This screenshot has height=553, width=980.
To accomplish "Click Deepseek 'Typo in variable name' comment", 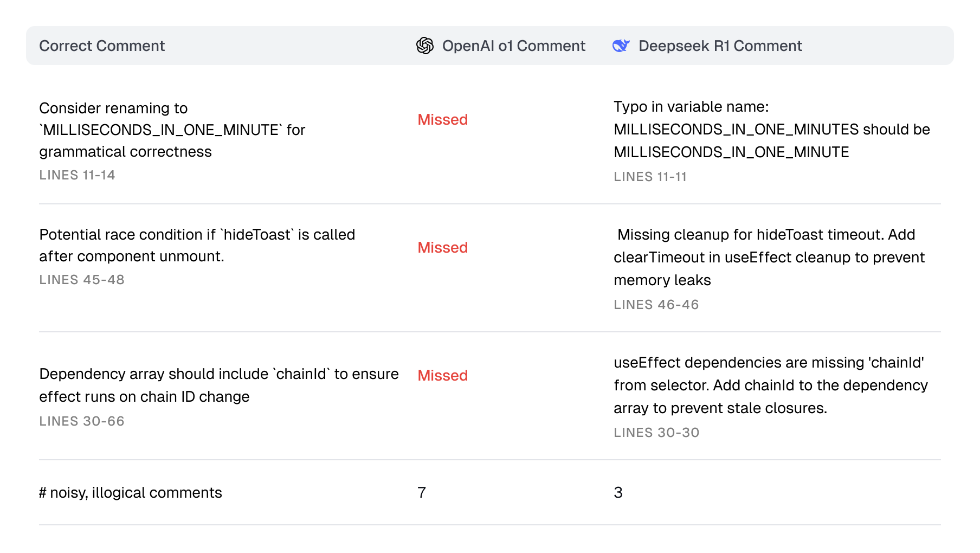I will tap(772, 130).
